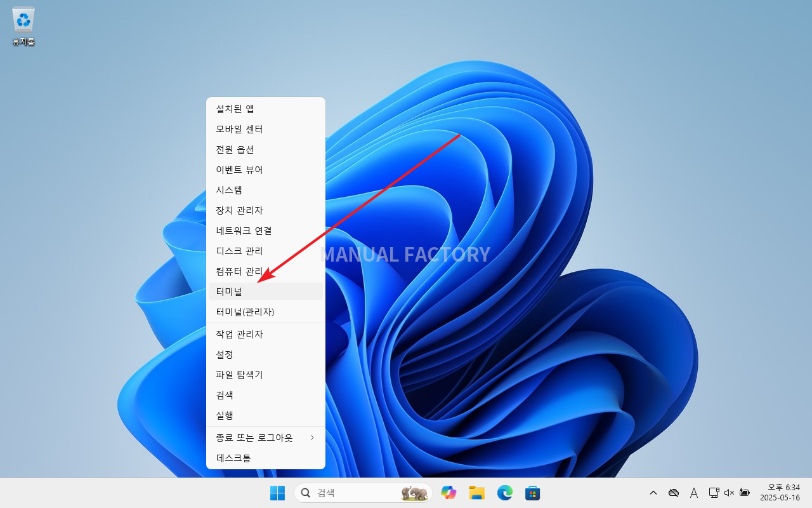Select 설치된 앱 from the menu
Image resolution: width=812 pixels, height=508 pixels.
[266, 109]
